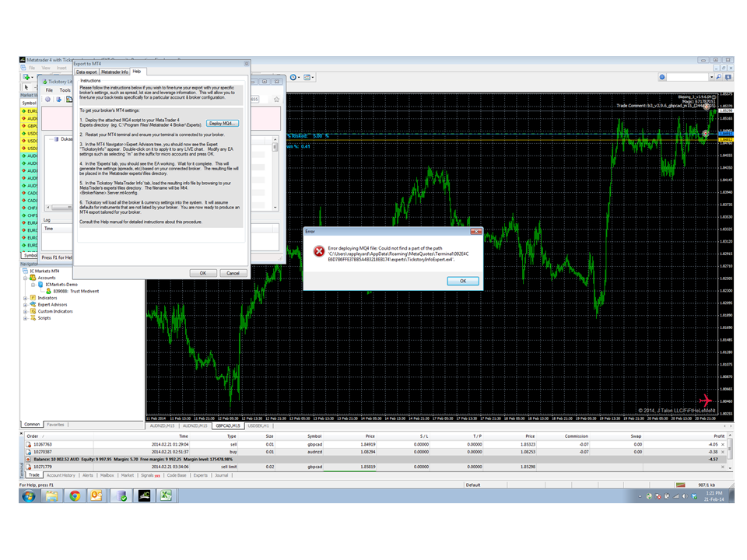Open Excel from the taskbar
This screenshot has width=747, height=560.
166,496
